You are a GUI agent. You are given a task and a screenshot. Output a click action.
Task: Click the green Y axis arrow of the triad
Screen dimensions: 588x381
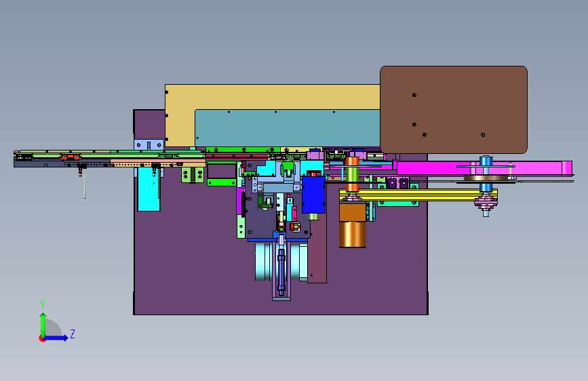point(43,324)
